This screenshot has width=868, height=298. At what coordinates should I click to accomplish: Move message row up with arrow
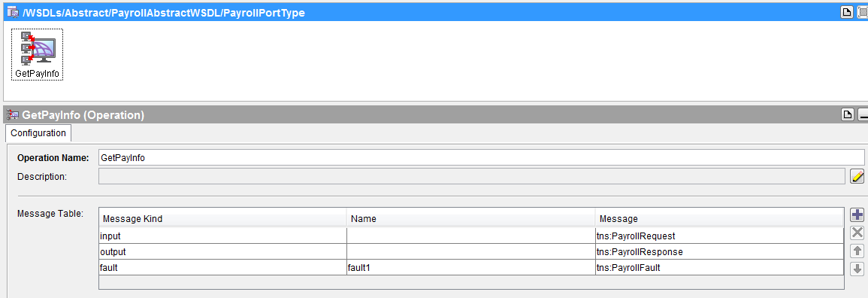tap(857, 251)
